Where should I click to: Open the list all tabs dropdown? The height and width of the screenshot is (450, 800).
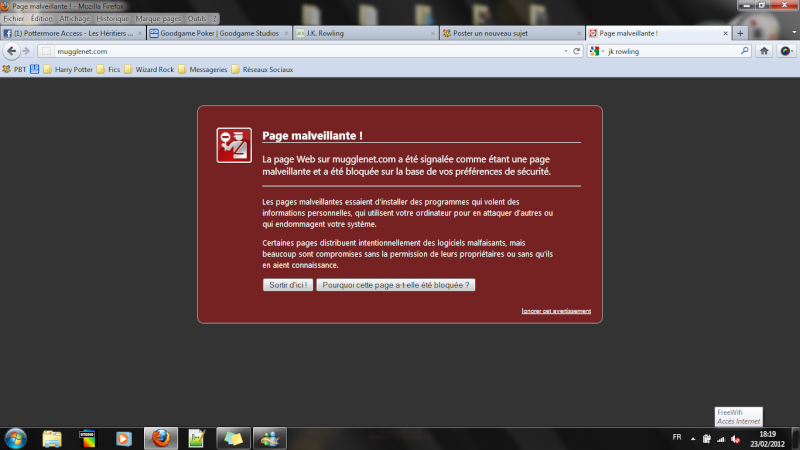coord(794,33)
